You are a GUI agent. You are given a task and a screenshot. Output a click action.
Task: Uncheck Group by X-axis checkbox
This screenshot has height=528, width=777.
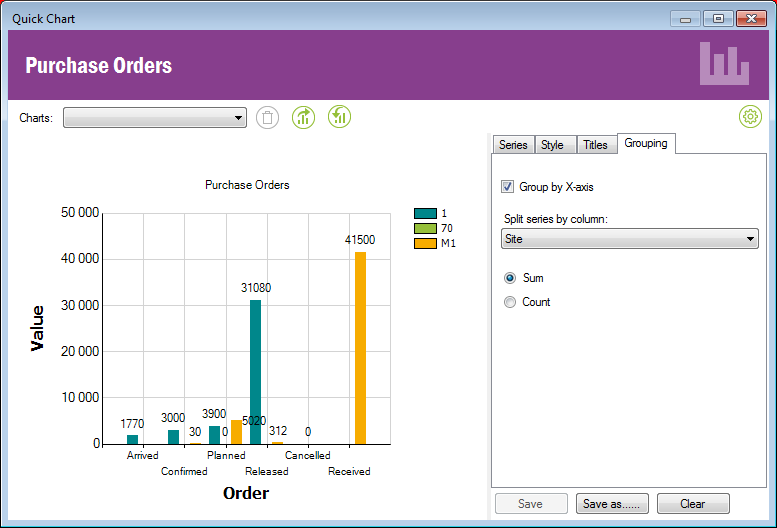[509, 187]
